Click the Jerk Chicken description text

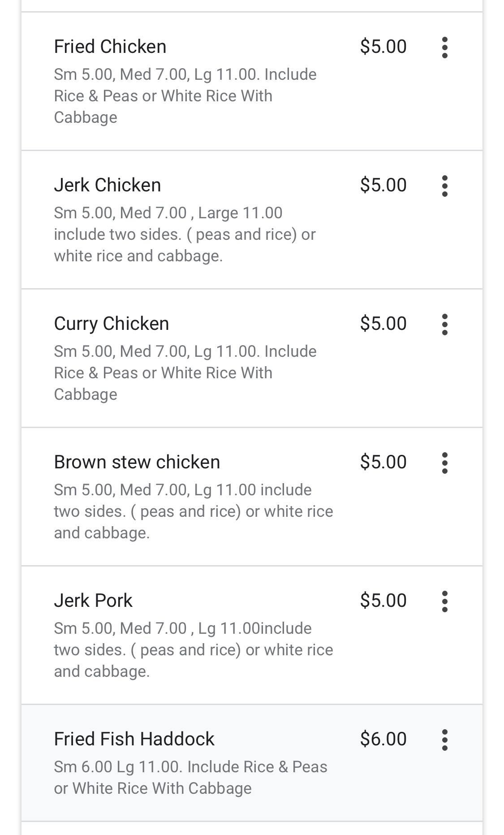(185, 234)
